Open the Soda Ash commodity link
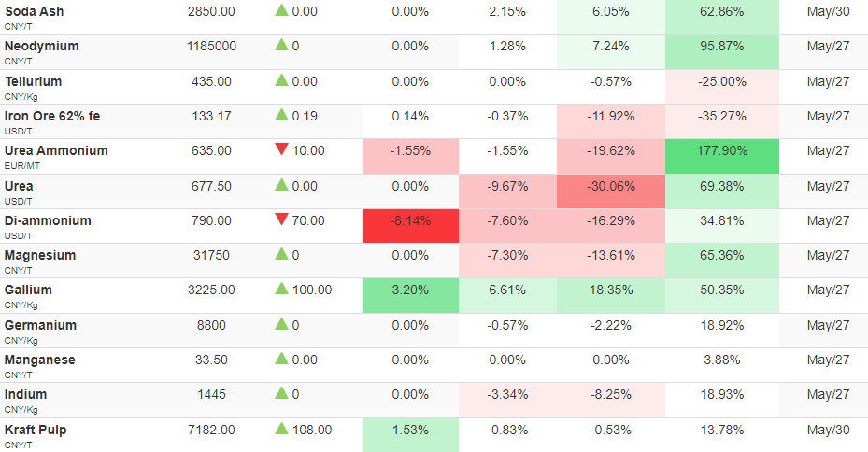This screenshot has height=452, width=868. click(35, 11)
